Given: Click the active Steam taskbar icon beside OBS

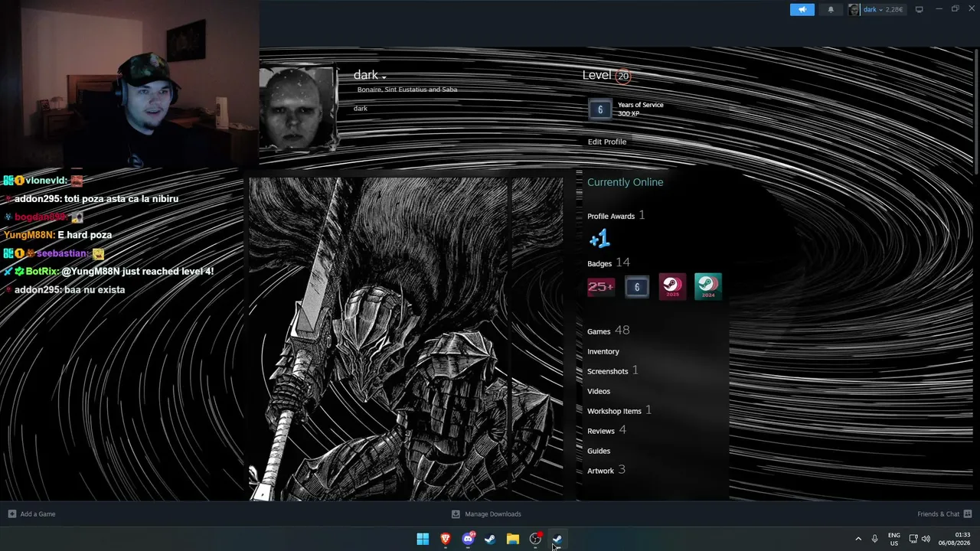Looking at the screenshot, I should (557, 540).
